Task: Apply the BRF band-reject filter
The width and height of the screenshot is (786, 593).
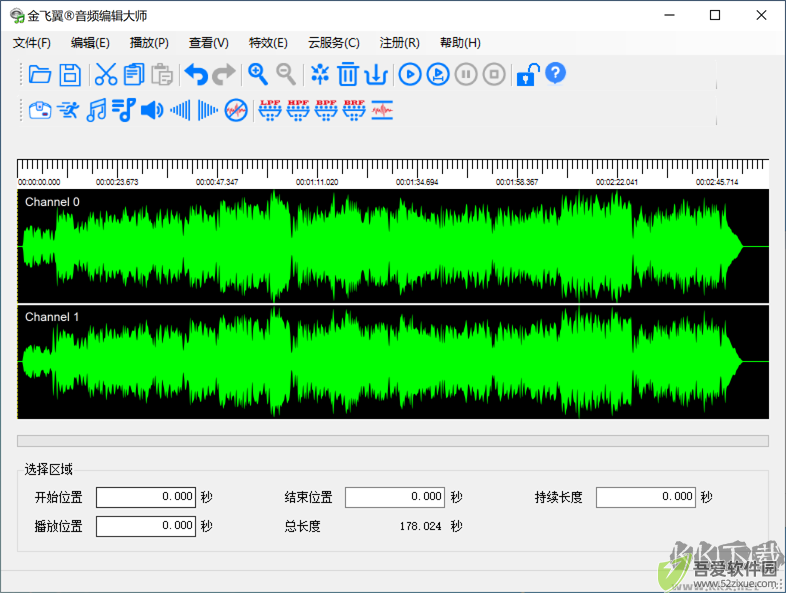Action: (x=354, y=110)
